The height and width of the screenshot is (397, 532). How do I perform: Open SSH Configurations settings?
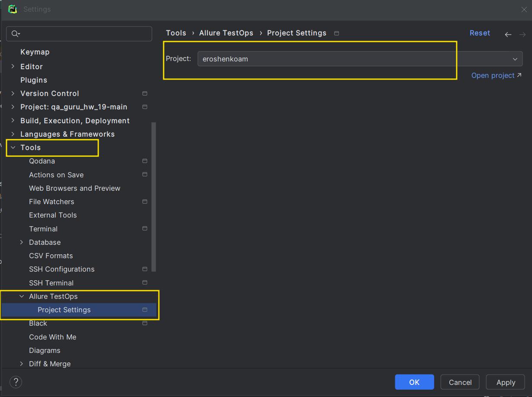61,269
